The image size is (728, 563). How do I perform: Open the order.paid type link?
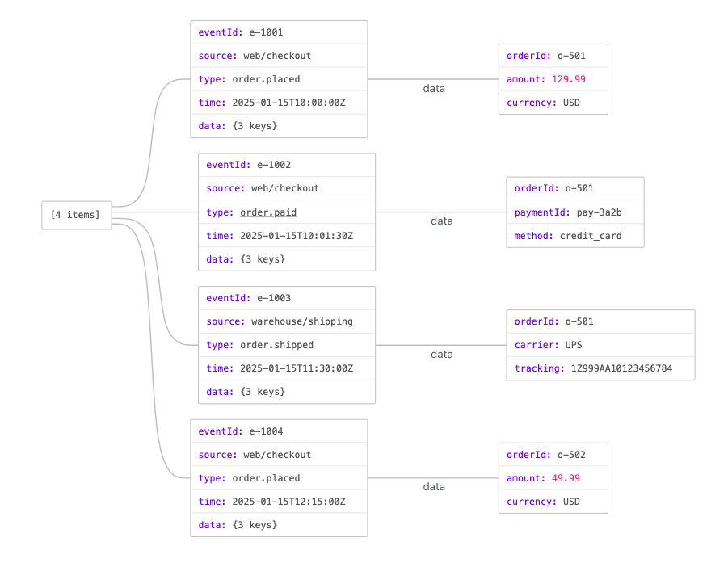268,212
